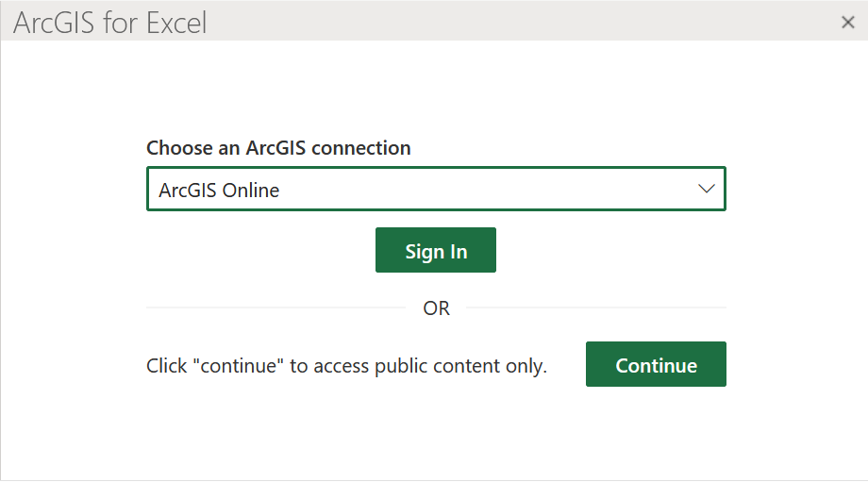Dismiss the dialog using the X icon
Image resolution: width=868 pixels, height=482 pixels.
point(847,23)
